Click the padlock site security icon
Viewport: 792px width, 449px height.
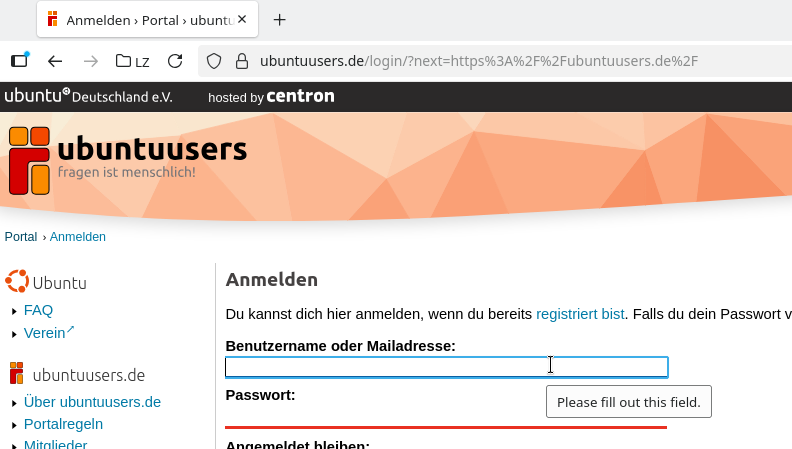click(x=240, y=61)
